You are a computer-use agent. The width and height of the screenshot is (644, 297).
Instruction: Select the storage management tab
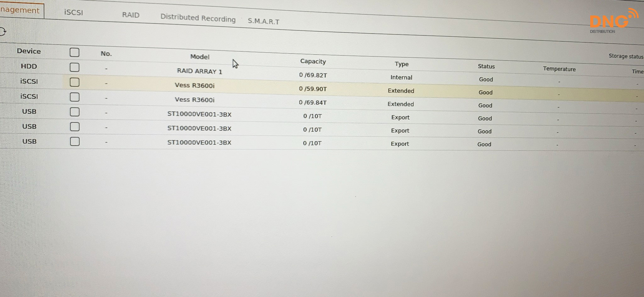coord(20,10)
